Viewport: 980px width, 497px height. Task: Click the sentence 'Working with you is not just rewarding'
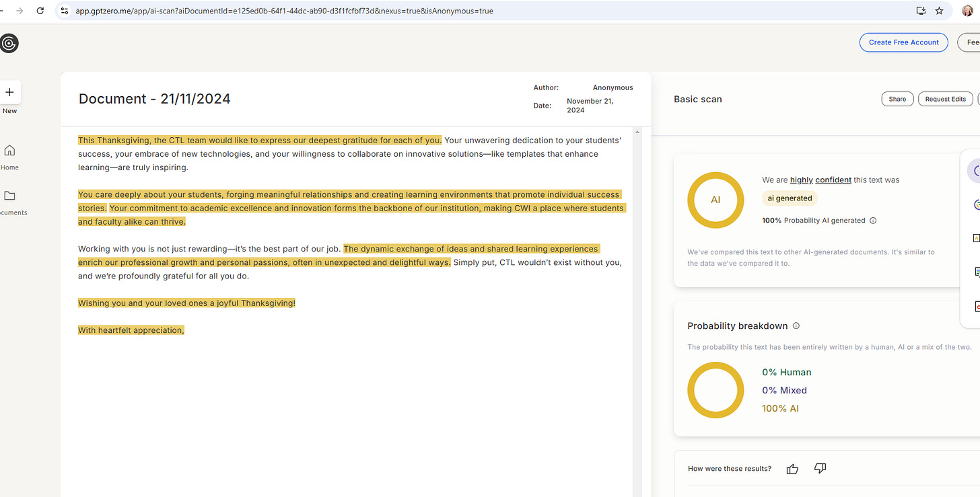tap(209, 249)
